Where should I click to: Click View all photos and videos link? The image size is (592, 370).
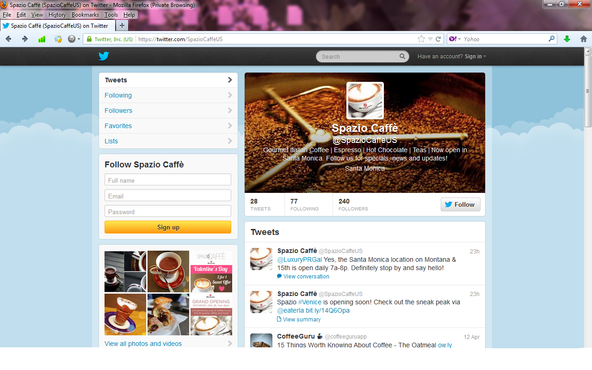point(143,344)
